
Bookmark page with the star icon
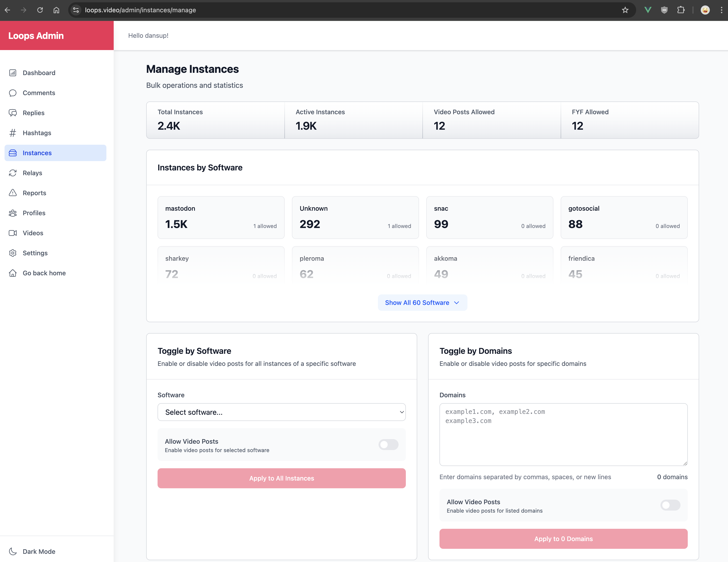pos(625,10)
